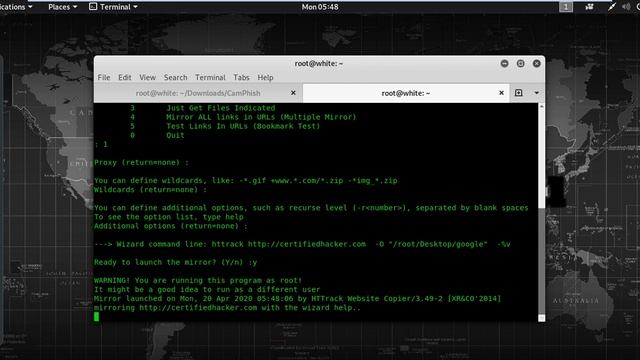The image size is (640, 360).
Task: Switch to the ~/Downloads/CamPhish tab
Action: [198, 93]
